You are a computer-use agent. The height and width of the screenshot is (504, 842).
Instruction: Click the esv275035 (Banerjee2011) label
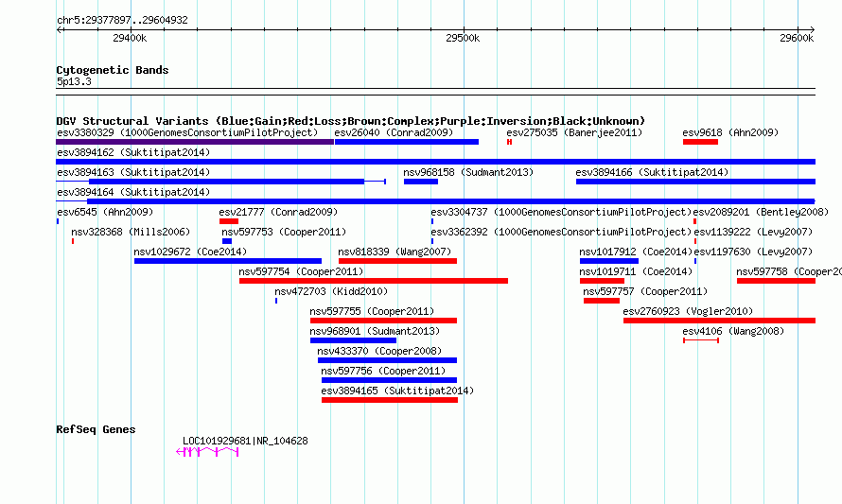(x=574, y=132)
